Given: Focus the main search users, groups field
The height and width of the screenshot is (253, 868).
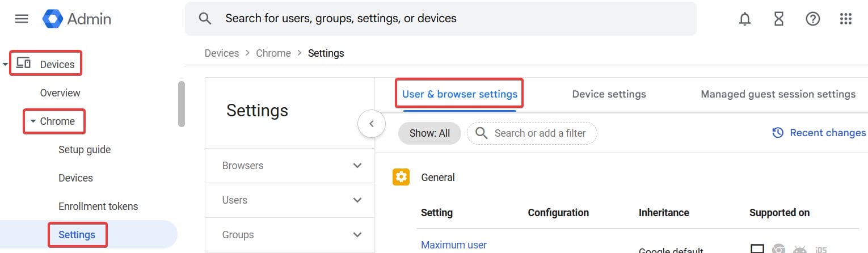Looking at the screenshot, I should 441,18.
